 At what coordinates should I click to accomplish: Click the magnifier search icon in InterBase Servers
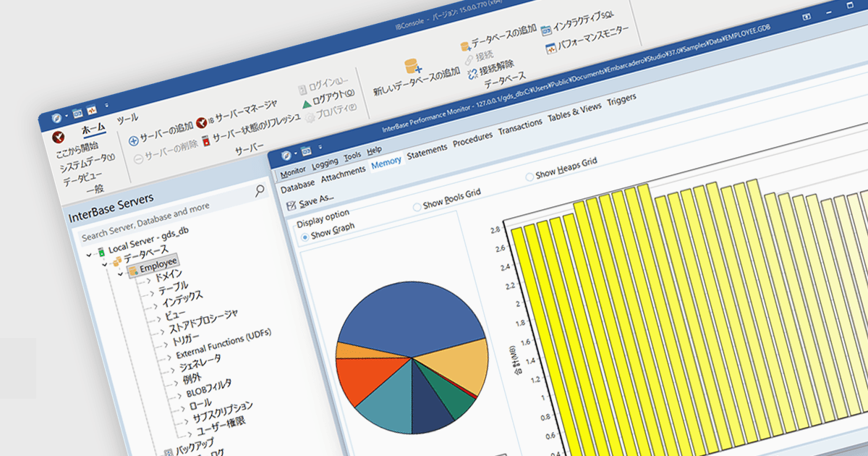[x=260, y=190]
